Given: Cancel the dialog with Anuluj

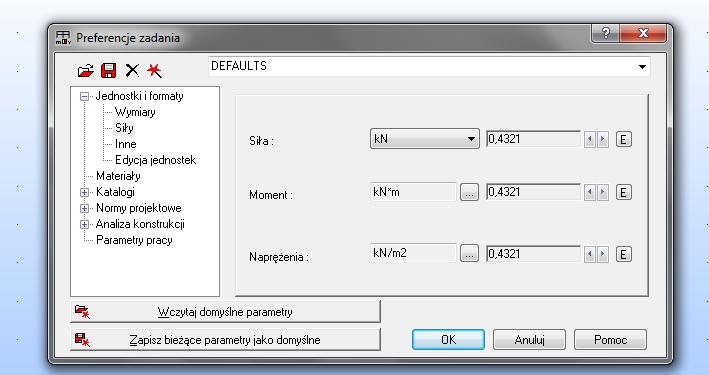Looking at the screenshot, I should click(x=529, y=340).
